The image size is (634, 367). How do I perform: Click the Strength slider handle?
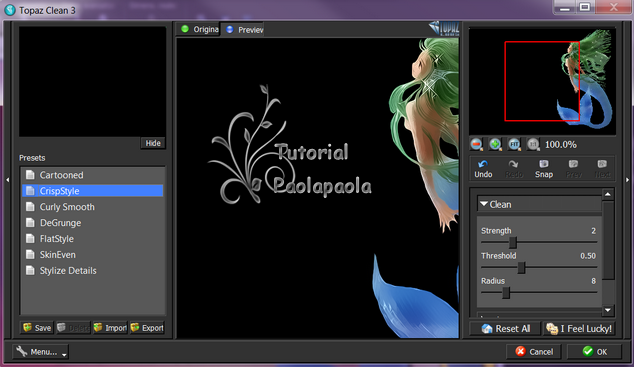tap(512, 243)
